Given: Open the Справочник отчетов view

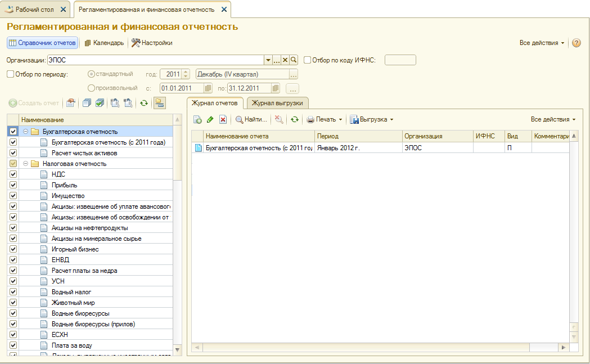Looking at the screenshot, I should coord(42,43).
